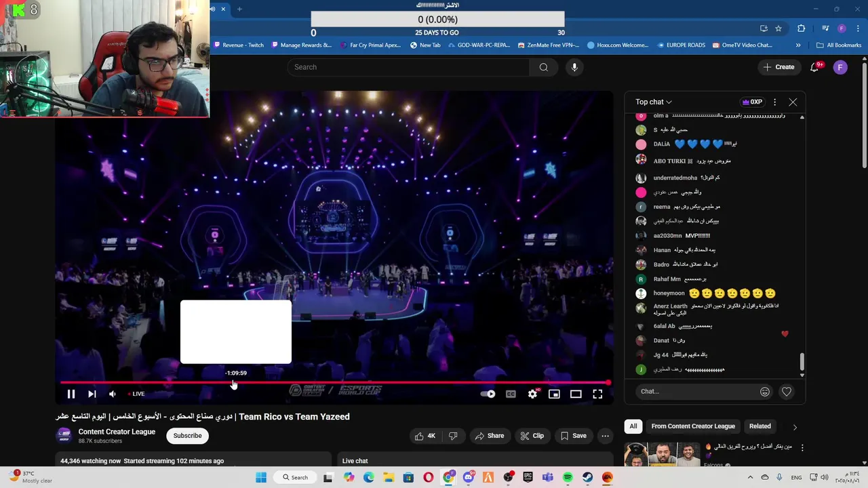The image size is (868, 488).
Task: Open live chat options menu
Action: pos(774,102)
